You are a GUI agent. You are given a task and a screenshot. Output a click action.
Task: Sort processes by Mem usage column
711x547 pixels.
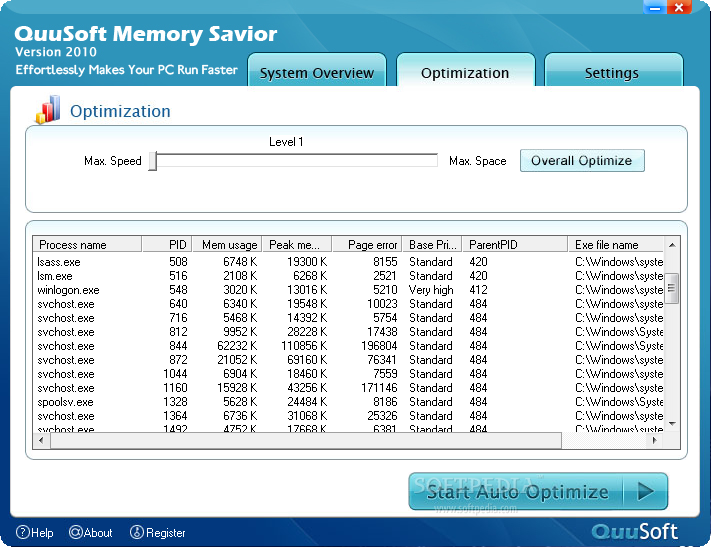coord(228,245)
